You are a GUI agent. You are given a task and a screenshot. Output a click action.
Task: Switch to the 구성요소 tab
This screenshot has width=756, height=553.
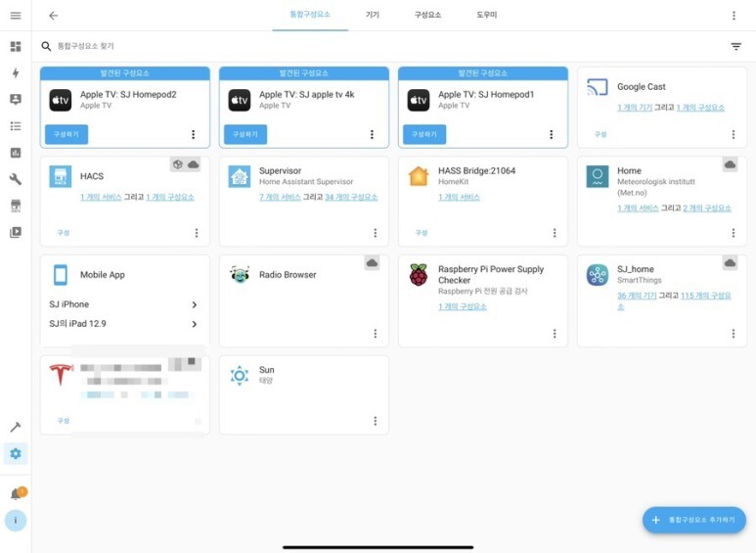[427, 15]
